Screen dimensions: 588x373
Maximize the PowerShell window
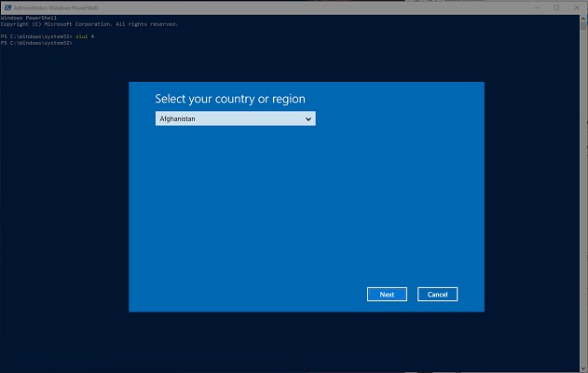point(556,7)
